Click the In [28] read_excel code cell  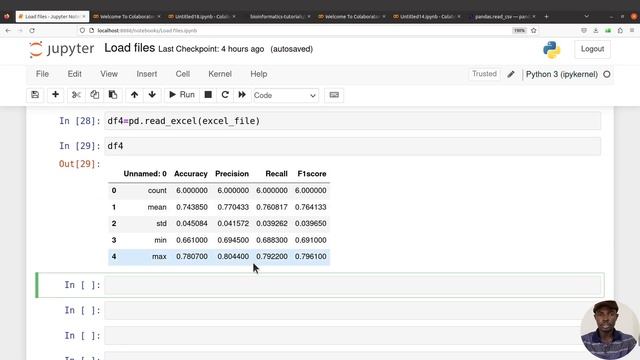tap(352, 121)
